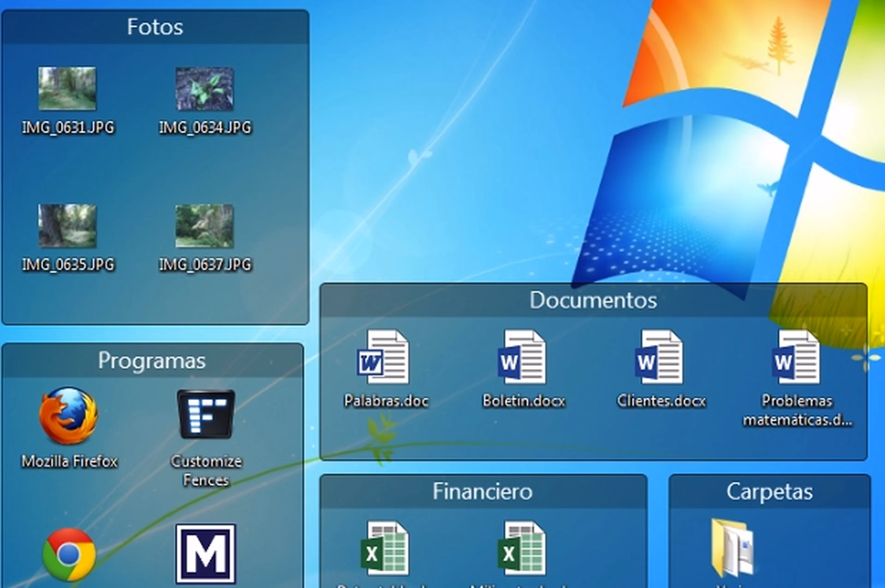This screenshot has height=588, width=885.
Task: Click the Carpetas fence title bar
Action: 769,491
